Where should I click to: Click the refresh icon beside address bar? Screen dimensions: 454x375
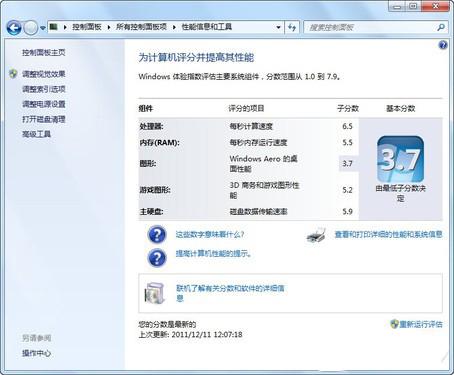pos(292,27)
